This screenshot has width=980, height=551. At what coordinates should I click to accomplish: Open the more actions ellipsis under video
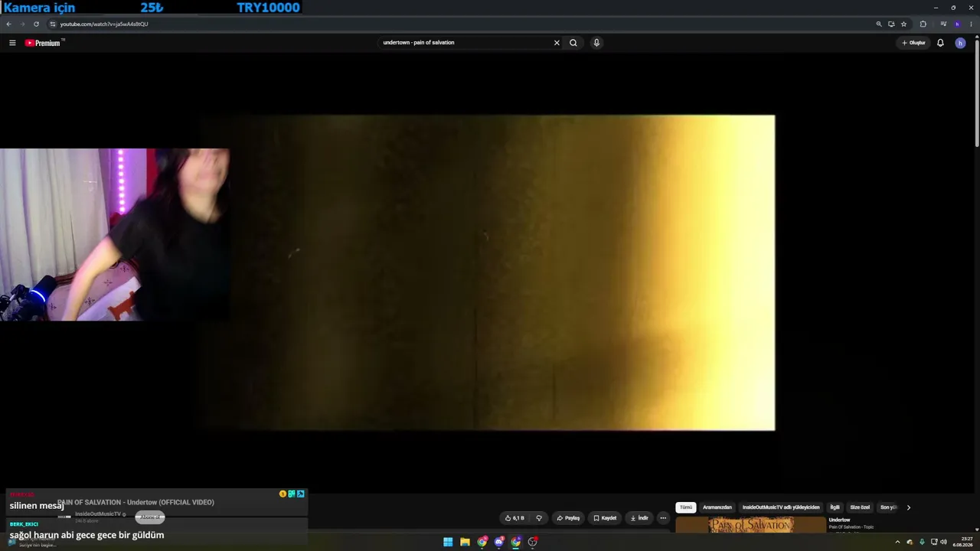coord(663,518)
